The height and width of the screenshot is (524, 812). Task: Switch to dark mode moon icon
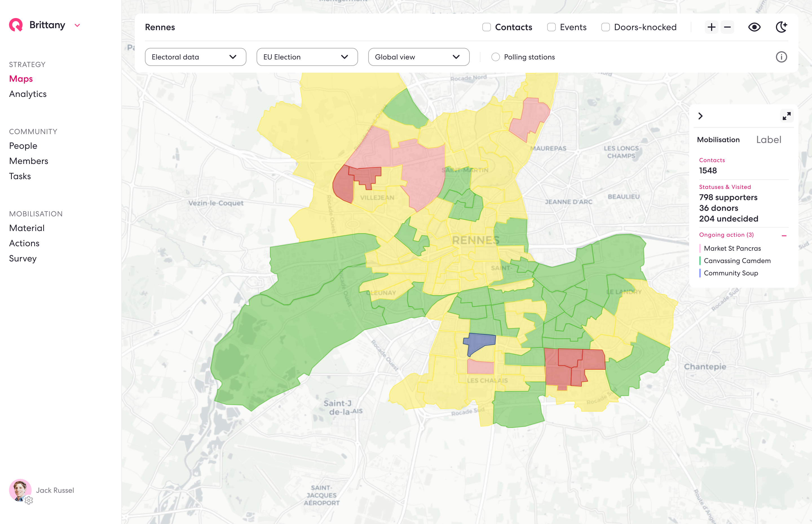pos(781,27)
